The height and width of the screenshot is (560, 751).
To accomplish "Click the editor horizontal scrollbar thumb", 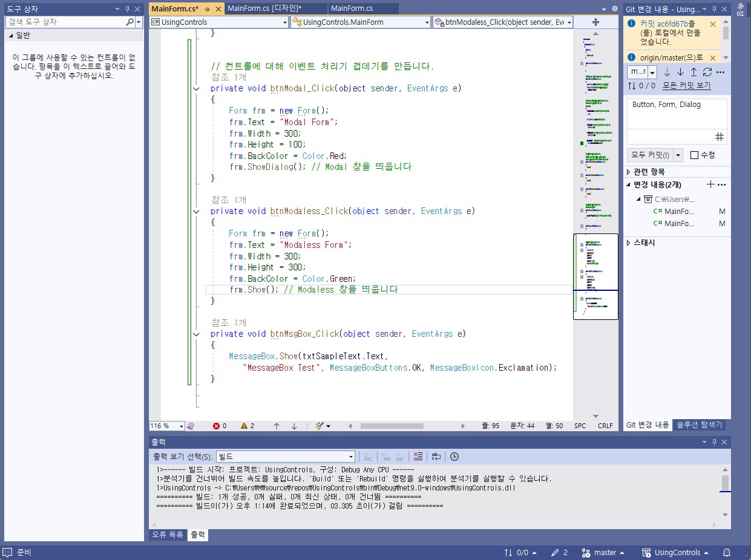I will pyautogui.click(x=392, y=426).
